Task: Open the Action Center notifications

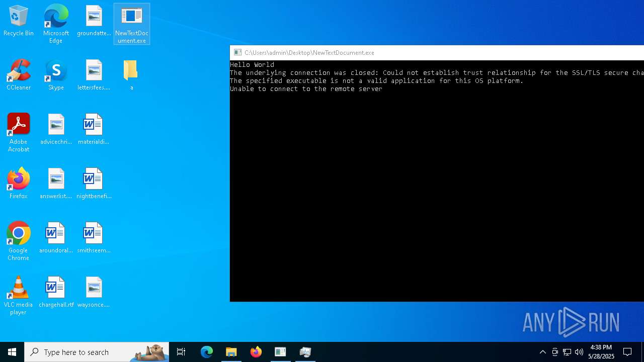Action: (627, 352)
